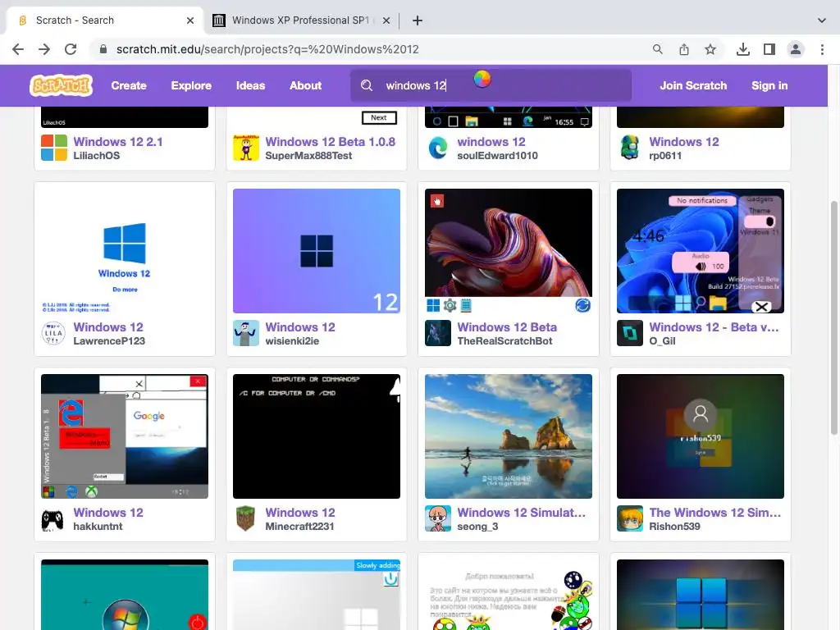Viewport: 840px width, 630px height.
Task: Bookmark this page with the star icon
Action: pyautogui.click(x=710, y=49)
